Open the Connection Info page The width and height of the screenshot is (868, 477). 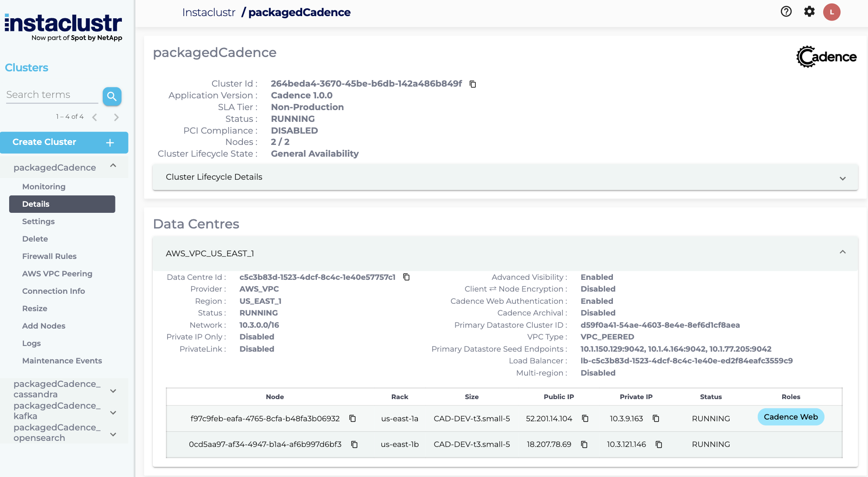[x=54, y=291]
